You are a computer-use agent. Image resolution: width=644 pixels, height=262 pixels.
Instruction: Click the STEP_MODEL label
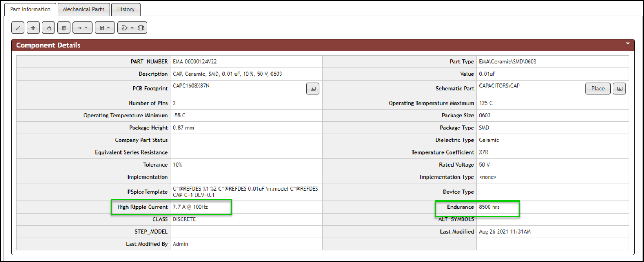tap(151, 232)
